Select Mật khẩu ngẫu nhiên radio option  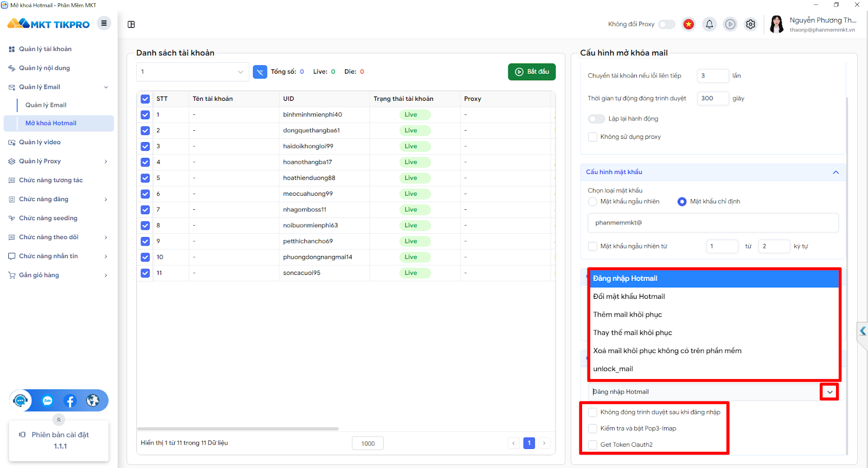point(592,201)
